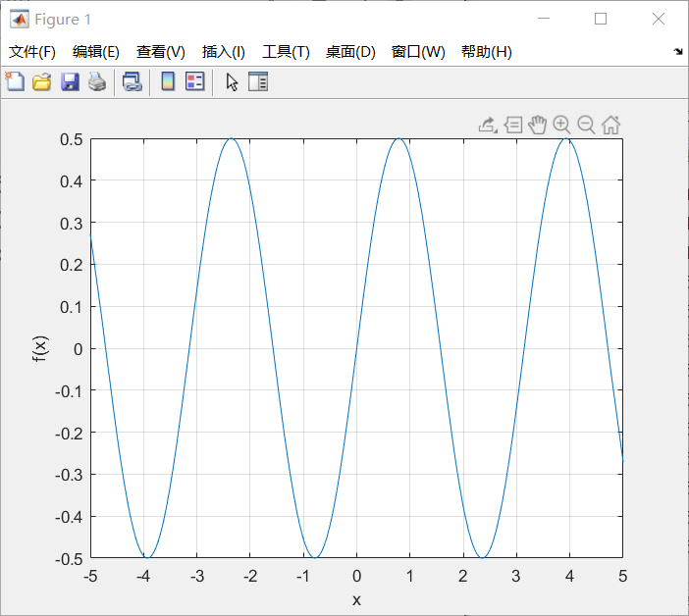Screen dimensions: 689x616
Task: Save figure using the floppy disk icon
Action: pos(70,82)
